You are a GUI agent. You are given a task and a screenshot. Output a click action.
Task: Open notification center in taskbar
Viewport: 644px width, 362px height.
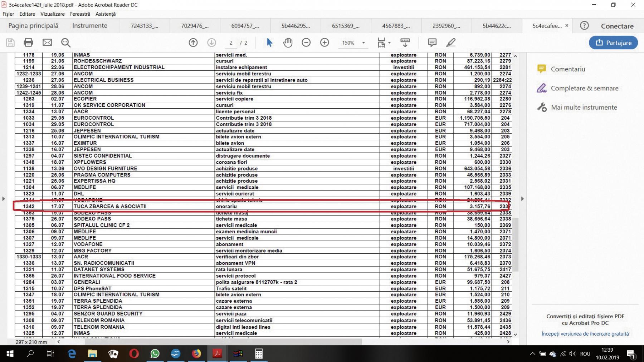click(x=631, y=354)
